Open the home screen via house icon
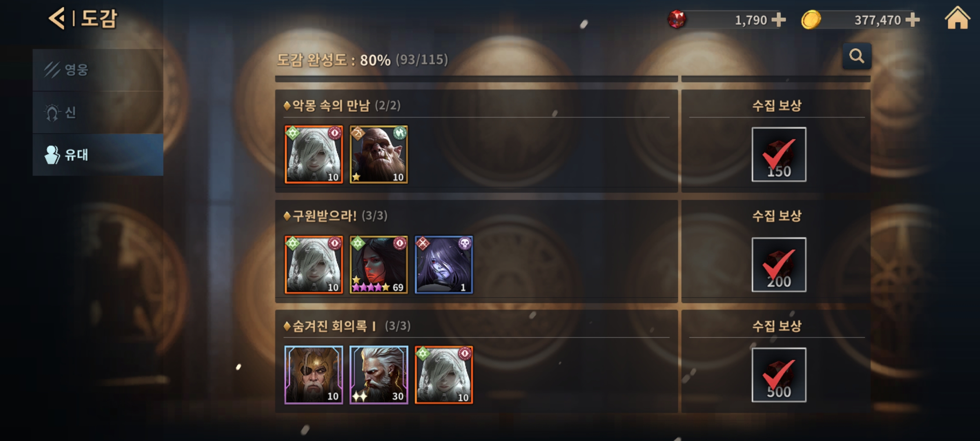 957,18
